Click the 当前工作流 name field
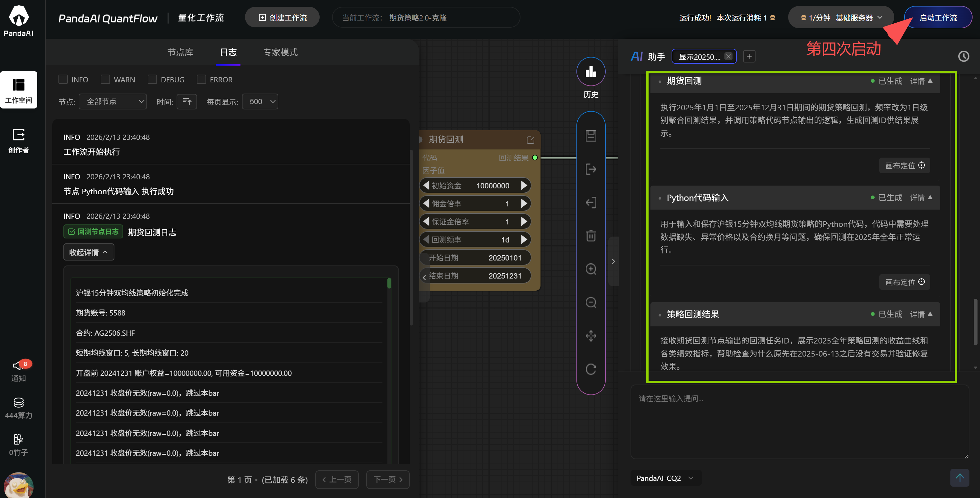The image size is (980, 498). point(426,17)
